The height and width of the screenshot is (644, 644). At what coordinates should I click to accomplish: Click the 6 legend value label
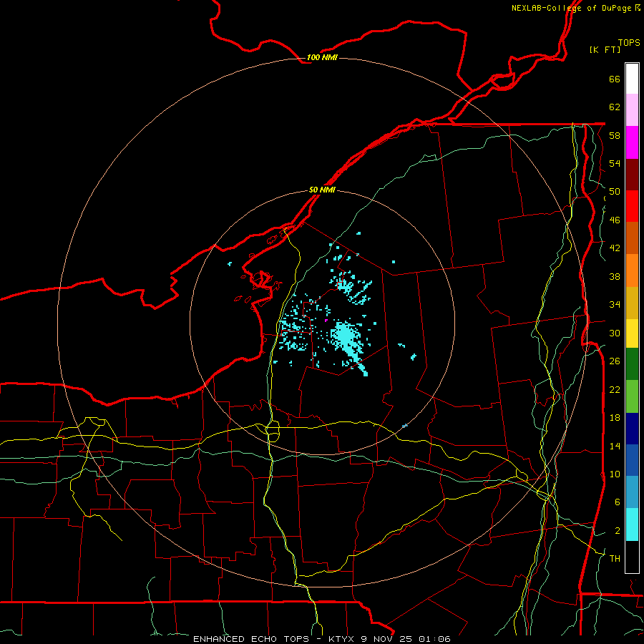coord(618,502)
